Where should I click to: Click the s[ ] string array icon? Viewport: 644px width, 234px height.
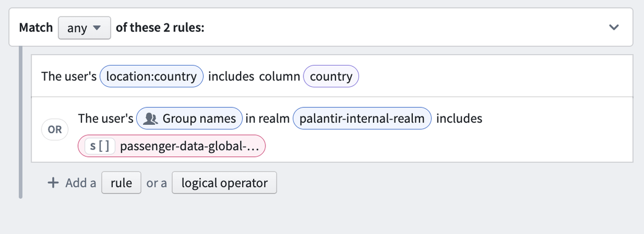click(x=100, y=146)
